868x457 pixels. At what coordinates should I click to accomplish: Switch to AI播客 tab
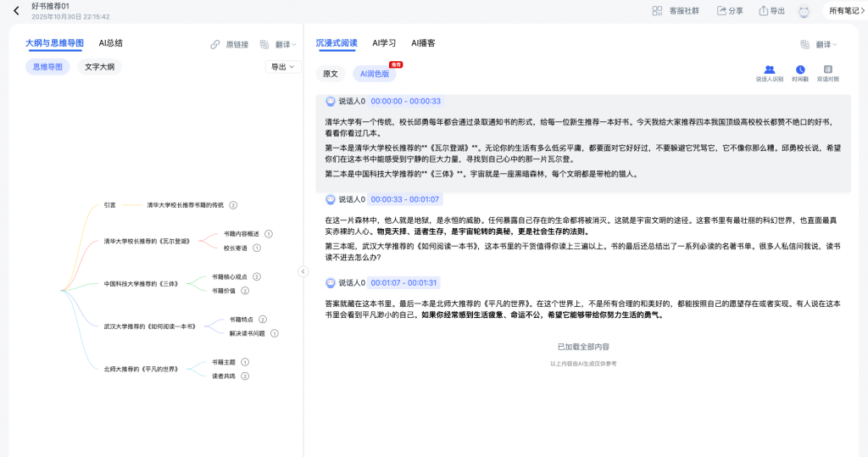coord(423,43)
